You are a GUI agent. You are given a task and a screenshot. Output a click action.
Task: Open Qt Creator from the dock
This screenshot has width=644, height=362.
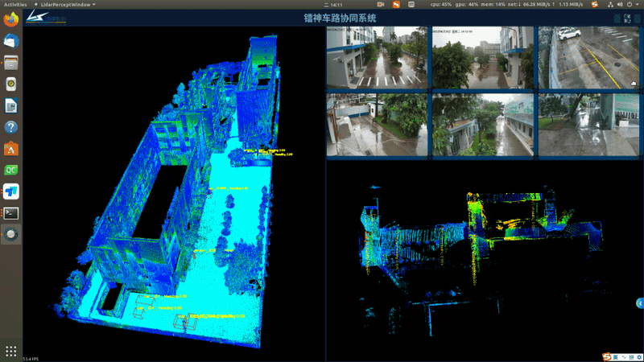[11, 170]
